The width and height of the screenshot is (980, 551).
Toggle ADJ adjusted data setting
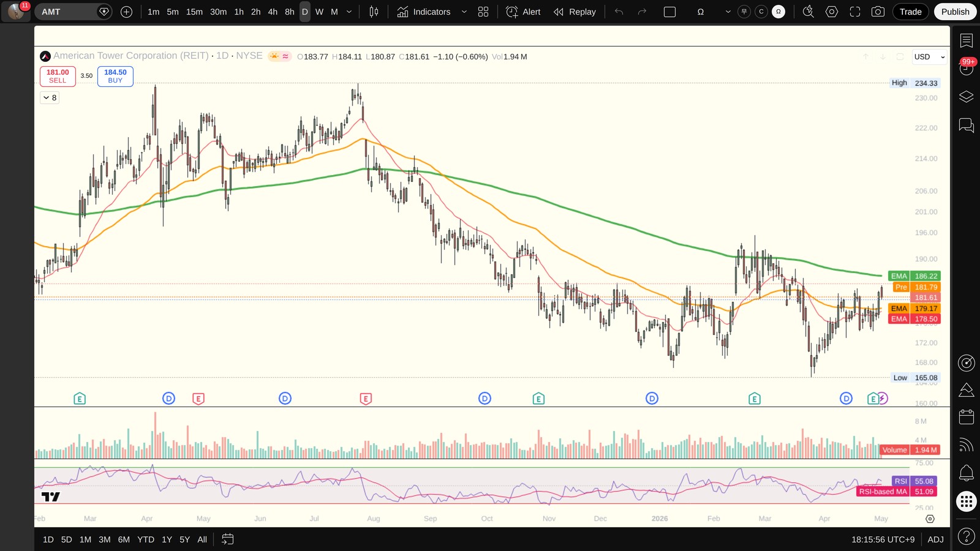coord(935,539)
